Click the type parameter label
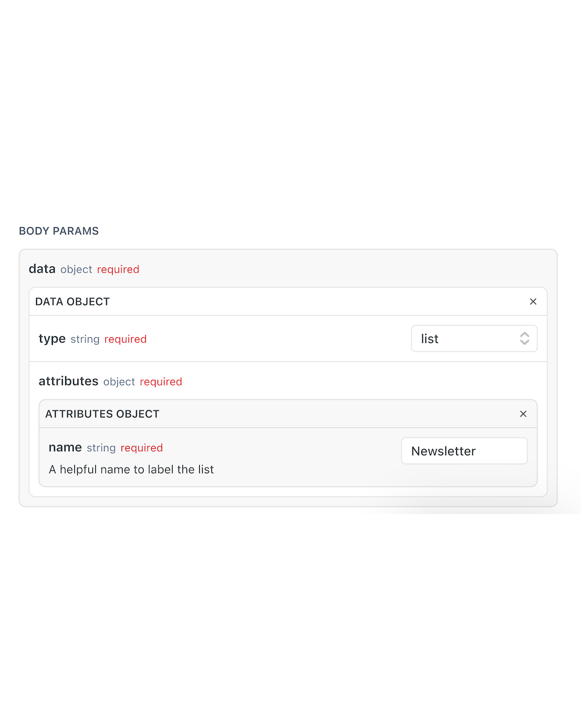581x728 pixels. (52, 338)
